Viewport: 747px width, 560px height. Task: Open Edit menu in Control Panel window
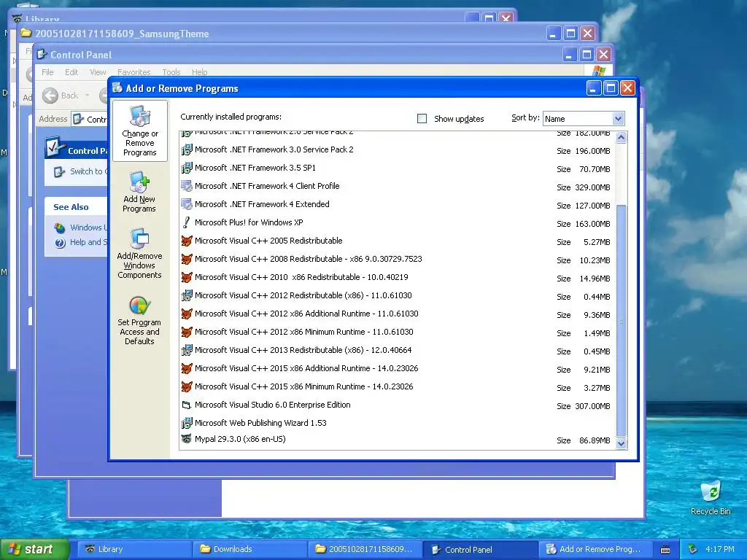(x=71, y=72)
